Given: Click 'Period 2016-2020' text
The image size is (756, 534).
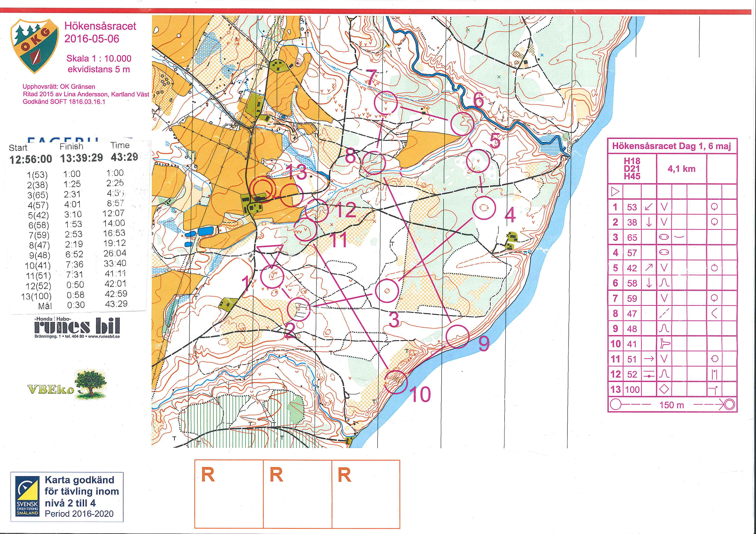Looking at the screenshot, I should (x=79, y=514).
